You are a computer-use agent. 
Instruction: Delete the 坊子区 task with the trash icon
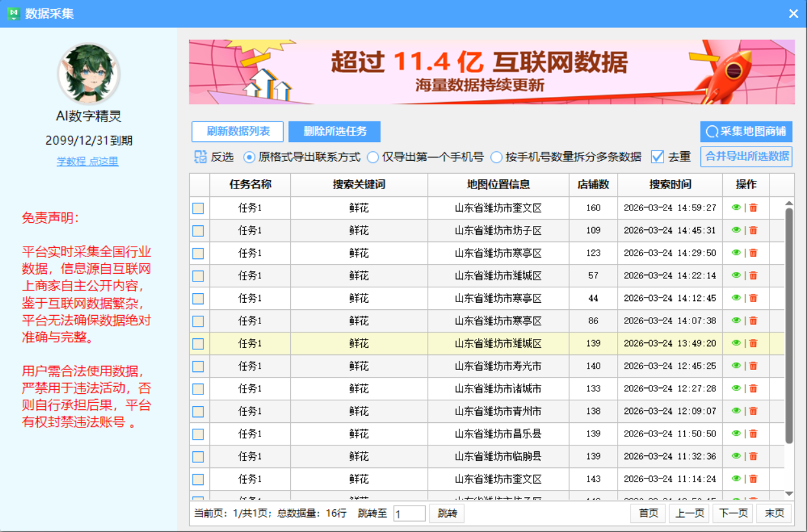pos(754,230)
